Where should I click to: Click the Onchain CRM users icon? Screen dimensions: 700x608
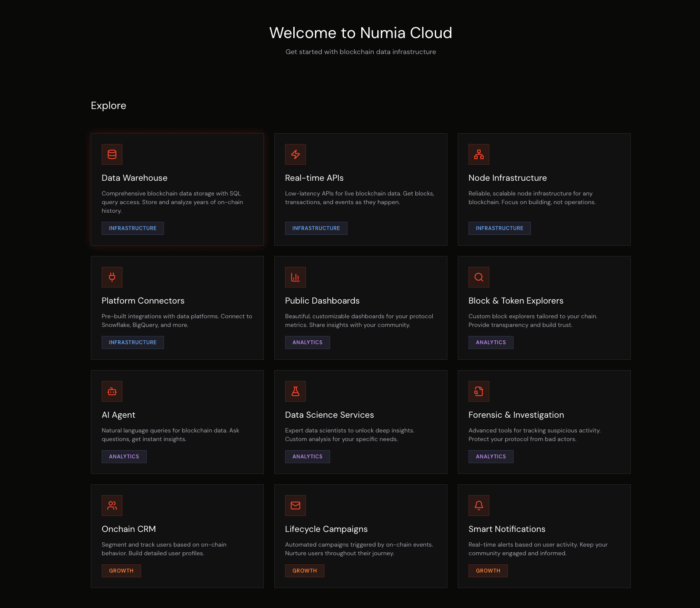click(112, 506)
